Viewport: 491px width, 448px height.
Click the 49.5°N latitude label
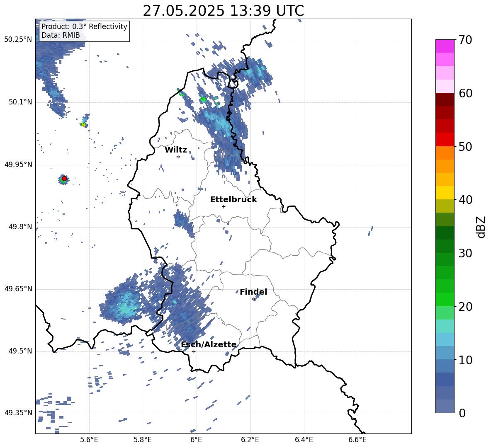20,351
